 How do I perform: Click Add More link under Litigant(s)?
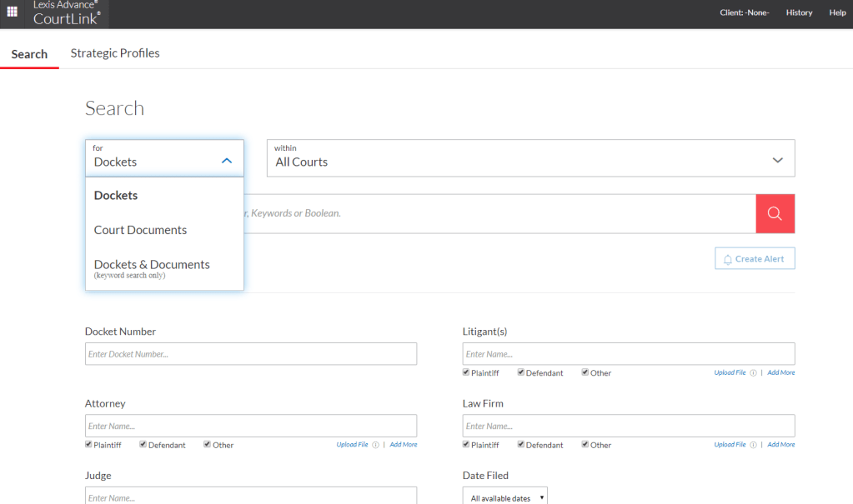tap(781, 373)
